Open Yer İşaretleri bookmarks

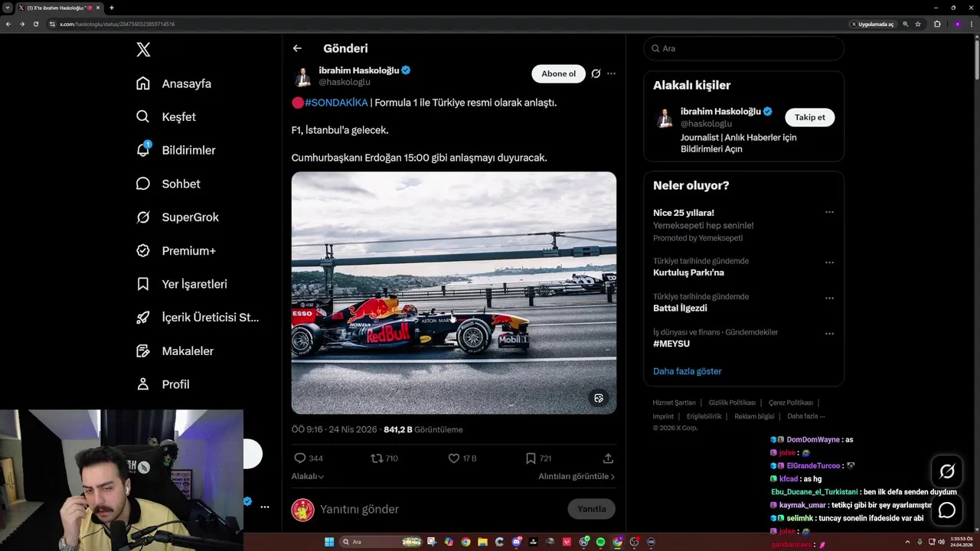pyautogui.click(x=181, y=284)
